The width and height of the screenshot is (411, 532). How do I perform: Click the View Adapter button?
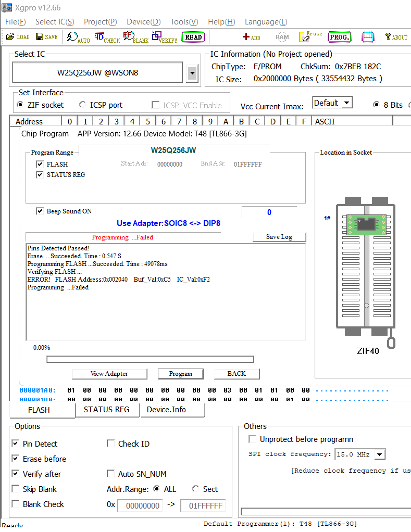tap(109, 374)
